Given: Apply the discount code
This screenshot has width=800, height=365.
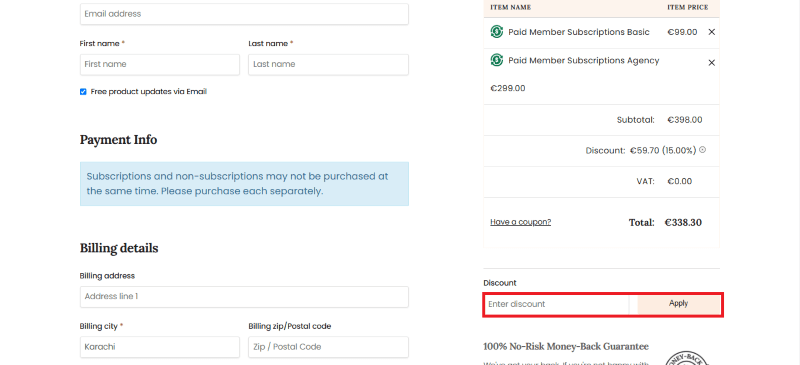Looking at the screenshot, I should [x=679, y=304].
